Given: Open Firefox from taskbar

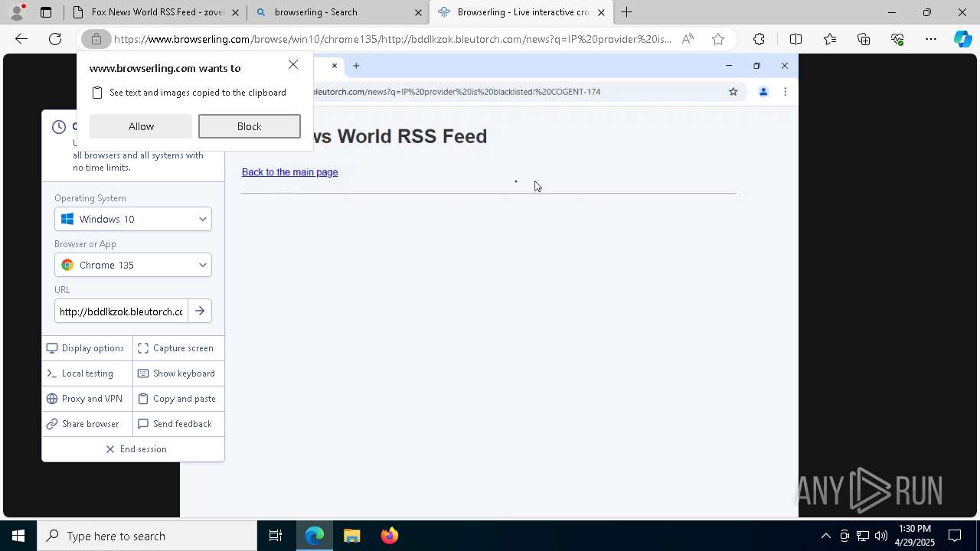Looking at the screenshot, I should tap(389, 536).
